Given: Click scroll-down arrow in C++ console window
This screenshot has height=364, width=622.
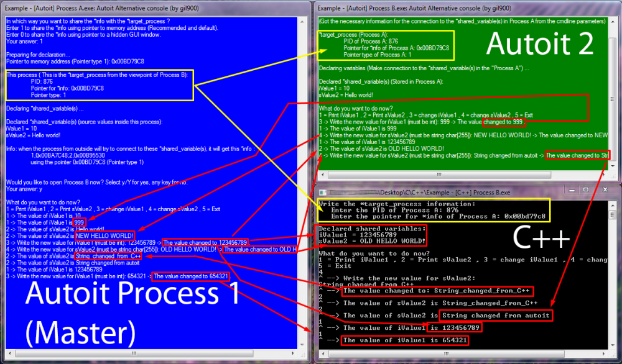Looking at the screenshot, I should coord(612,345).
